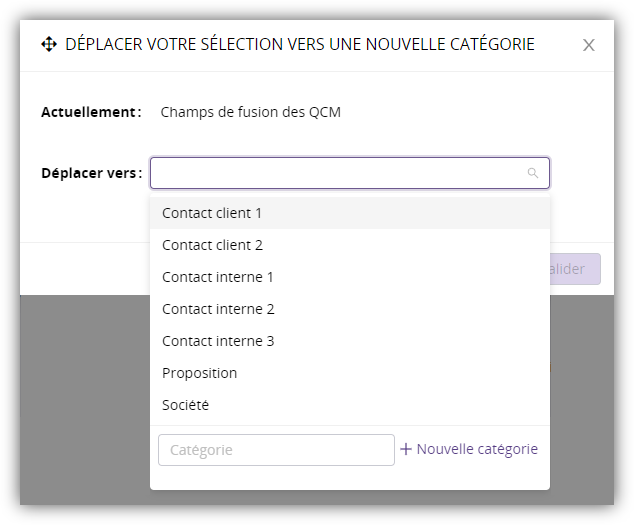639x526 pixels.
Task: Click the Nouvelle catégorie link
Action: click(477, 450)
